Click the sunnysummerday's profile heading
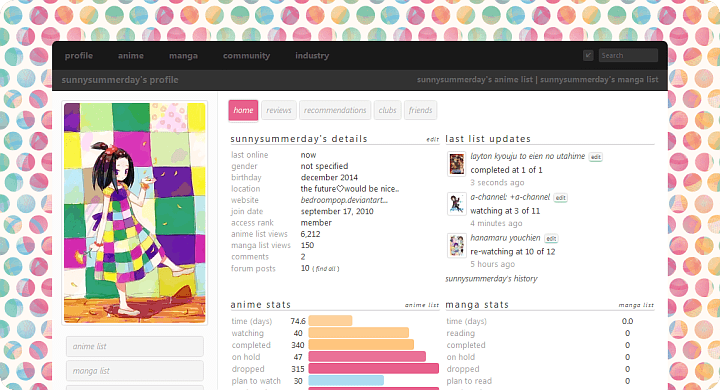This screenshot has width=720, height=390. 120,80
